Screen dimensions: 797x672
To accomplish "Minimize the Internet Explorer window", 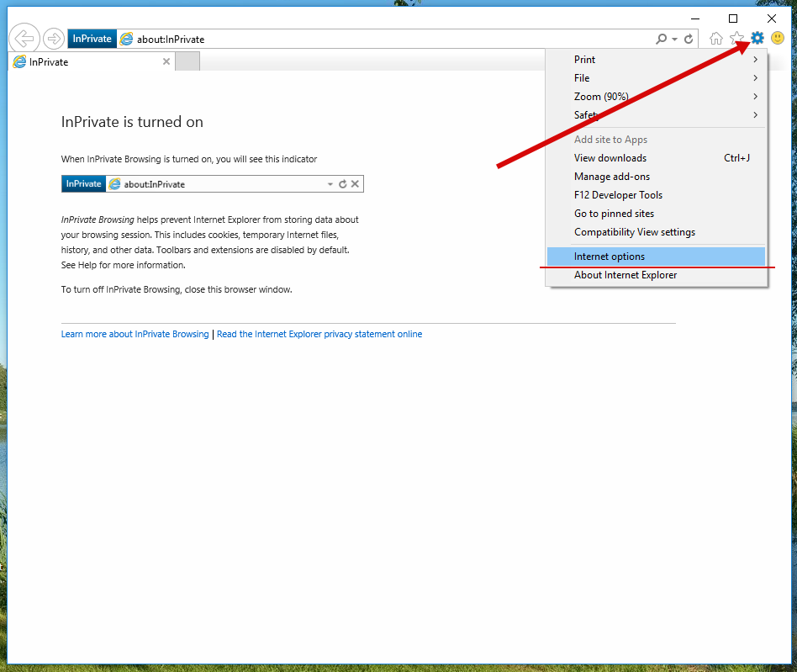I will click(695, 19).
